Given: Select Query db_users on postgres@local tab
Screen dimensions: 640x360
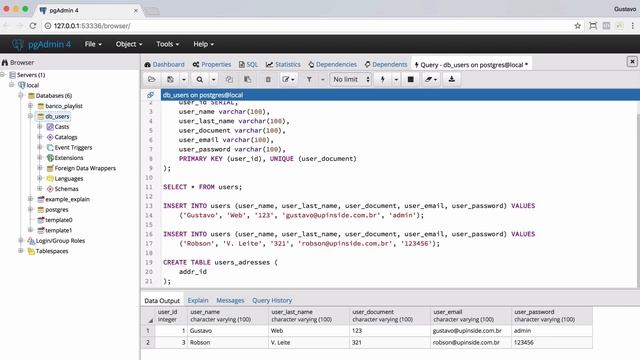Looking at the screenshot, I should pos(471,64).
